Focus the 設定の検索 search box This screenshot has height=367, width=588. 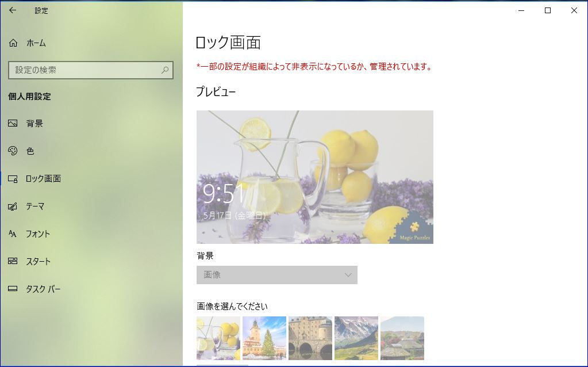point(91,70)
